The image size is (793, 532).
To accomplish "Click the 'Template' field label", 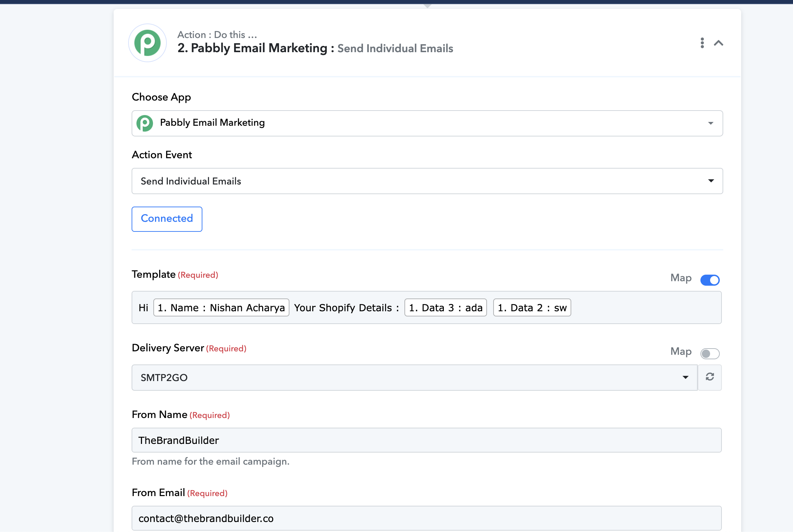I will (x=154, y=274).
